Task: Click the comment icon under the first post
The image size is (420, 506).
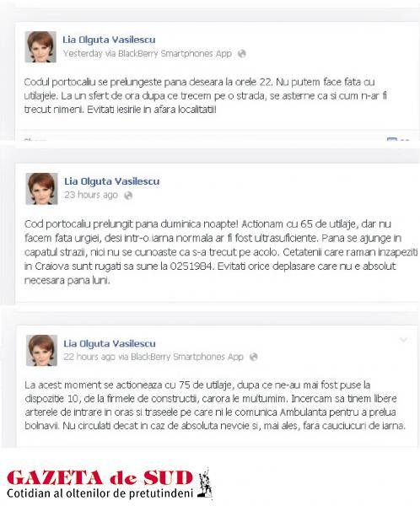Action: (391, 140)
